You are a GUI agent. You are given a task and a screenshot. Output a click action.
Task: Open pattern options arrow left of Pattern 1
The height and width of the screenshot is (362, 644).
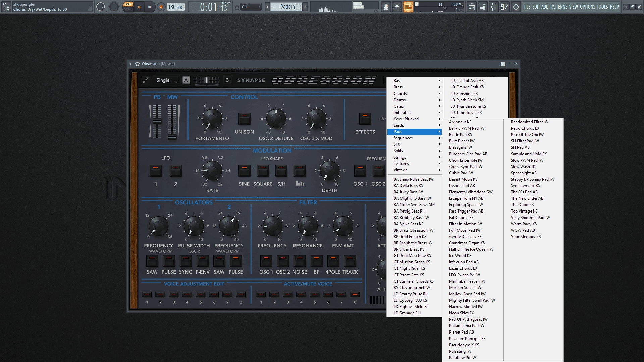point(267,7)
